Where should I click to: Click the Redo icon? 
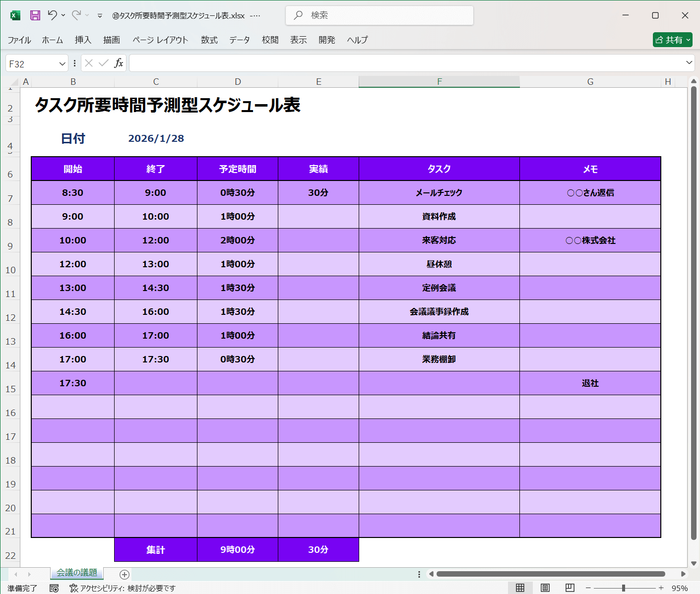[75, 15]
